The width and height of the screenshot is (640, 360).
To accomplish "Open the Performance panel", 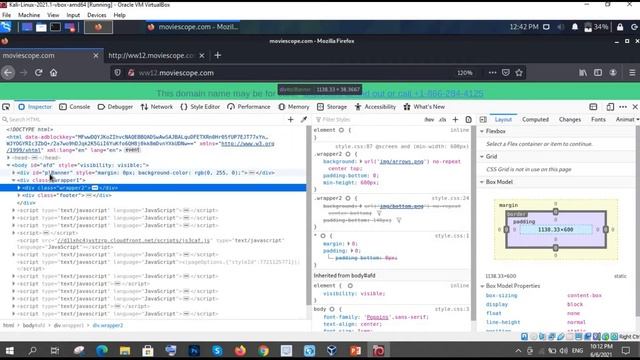I will coord(249,107).
